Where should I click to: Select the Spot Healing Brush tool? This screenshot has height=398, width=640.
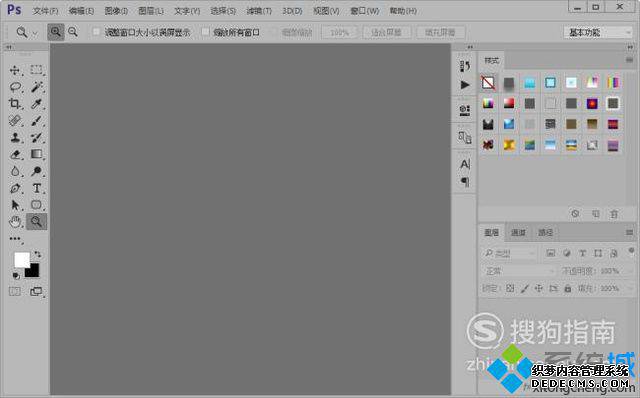[x=15, y=120]
